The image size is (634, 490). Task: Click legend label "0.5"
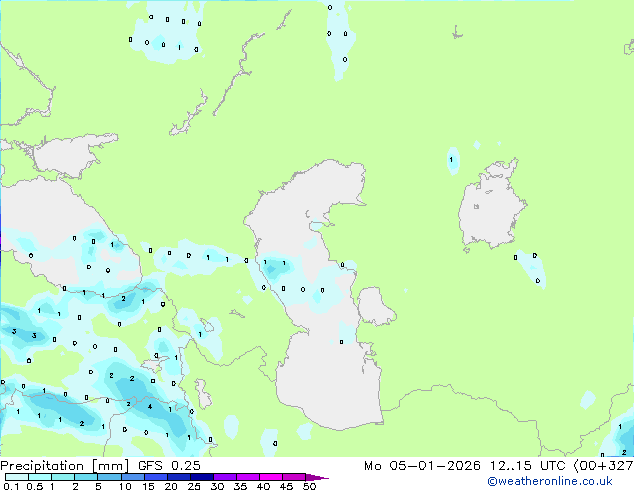tap(35, 486)
